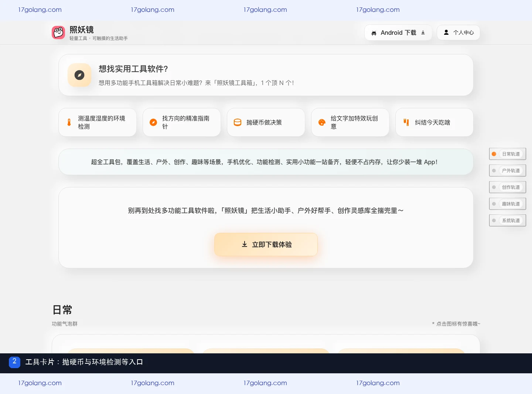Click the person icon in 个人中心

pos(446,33)
